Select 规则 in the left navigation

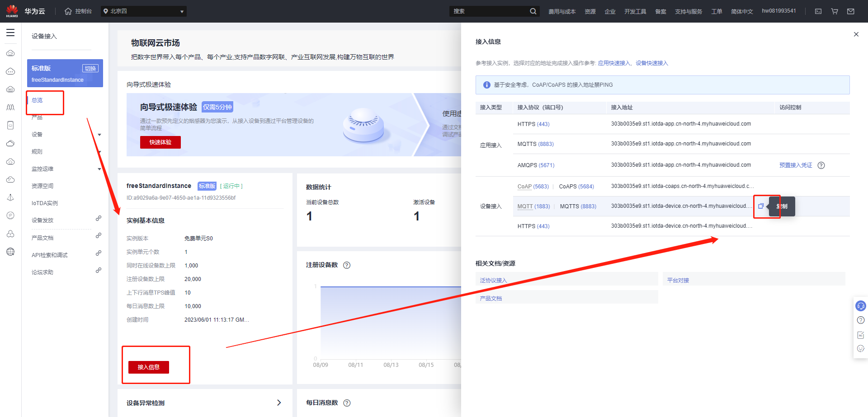click(37, 152)
